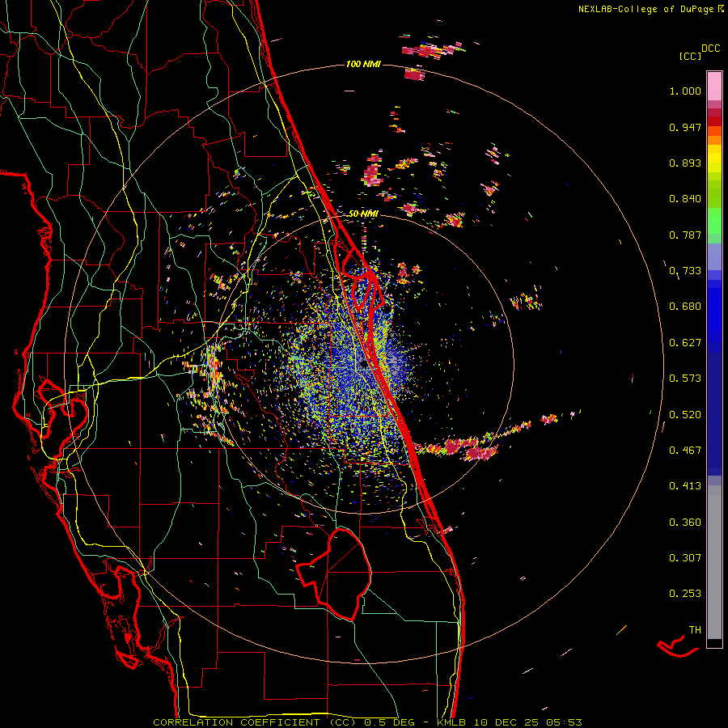Click the gray segment of the color bar
The height and width of the screenshot is (728, 728).
click(714, 562)
